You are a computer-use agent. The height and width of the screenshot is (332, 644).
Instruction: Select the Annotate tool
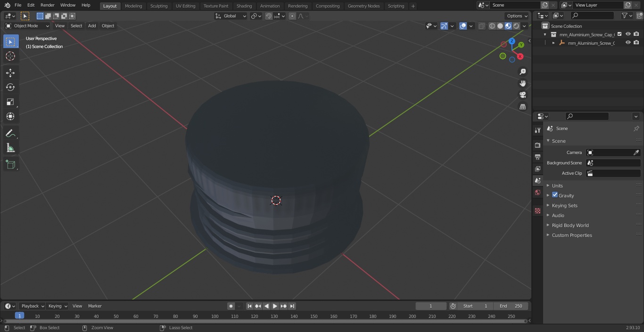click(x=10, y=134)
